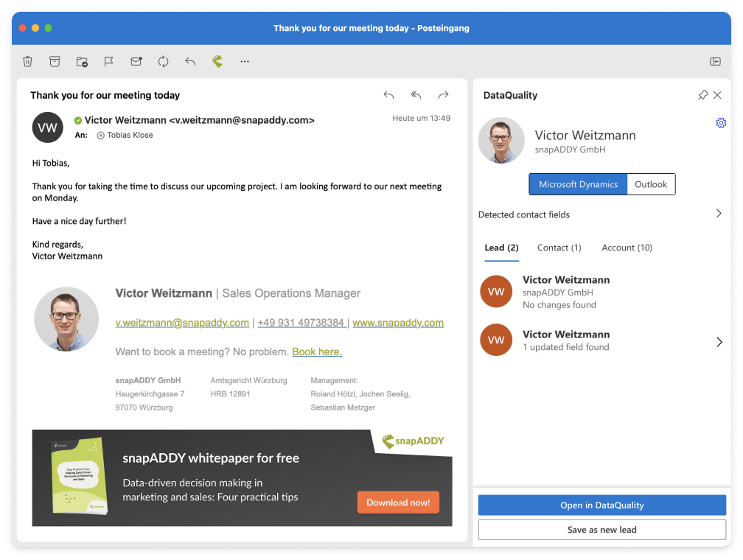Switch to Microsoft Dynamics source
The height and width of the screenshot is (560, 743).
click(578, 184)
